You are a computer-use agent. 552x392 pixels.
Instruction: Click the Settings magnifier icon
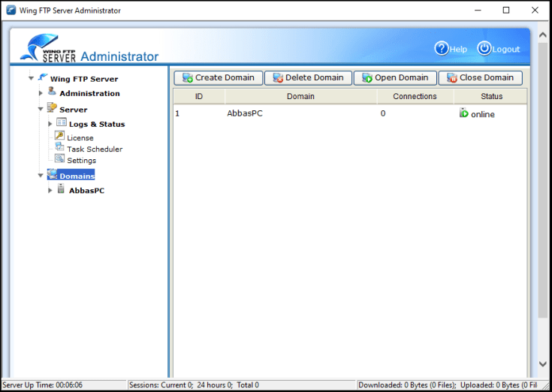(x=60, y=158)
